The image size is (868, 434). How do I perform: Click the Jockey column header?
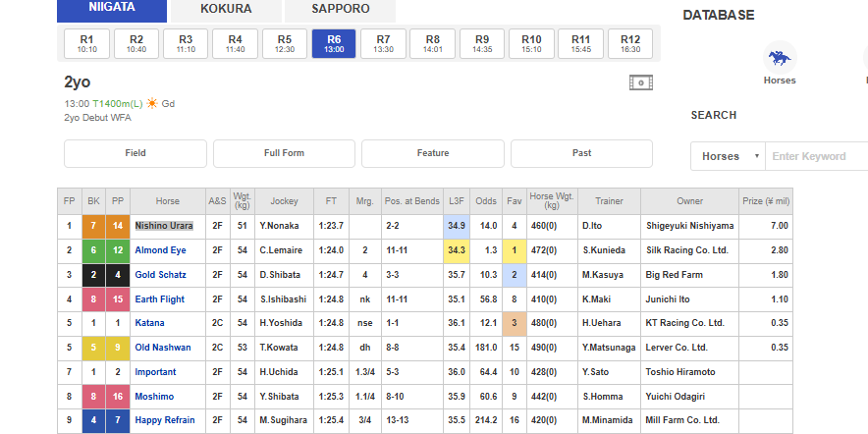tap(284, 201)
